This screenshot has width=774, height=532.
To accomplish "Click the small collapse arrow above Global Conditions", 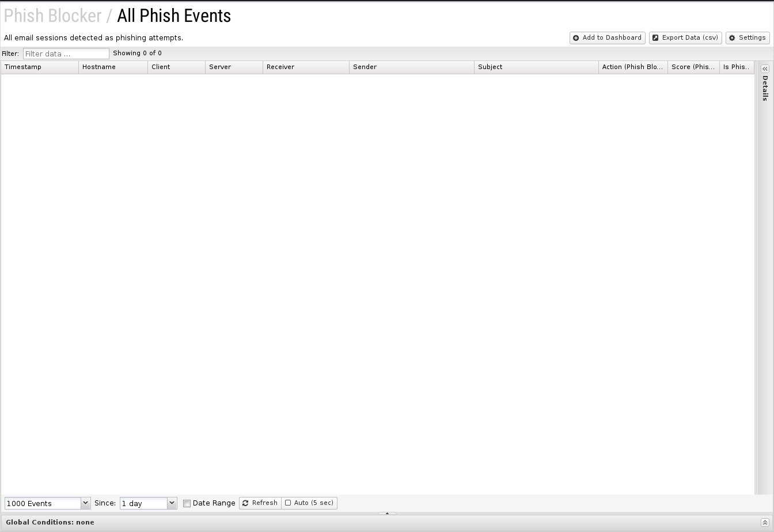I will point(387,513).
